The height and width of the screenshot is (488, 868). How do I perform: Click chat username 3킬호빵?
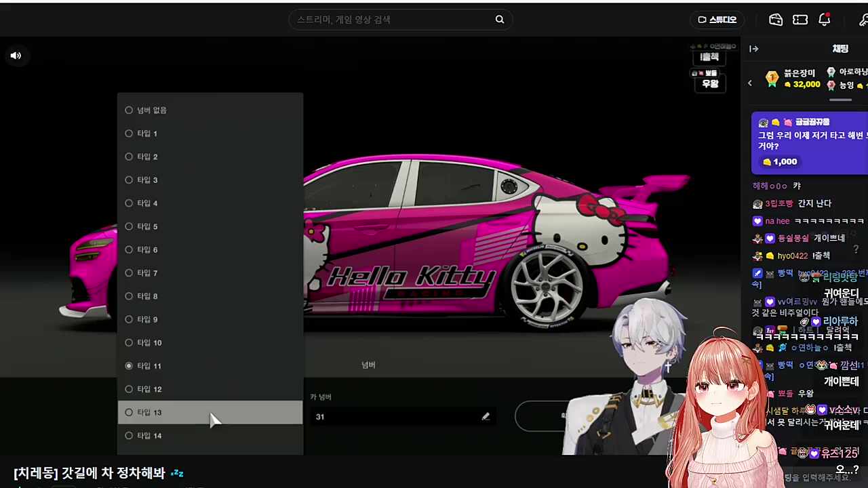pos(778,203)
